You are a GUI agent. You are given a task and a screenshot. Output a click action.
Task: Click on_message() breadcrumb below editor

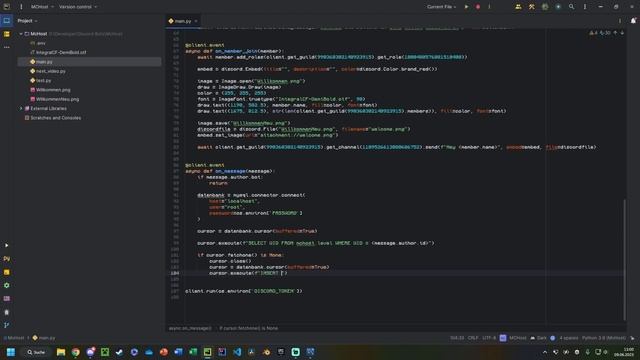coord(190,328)
